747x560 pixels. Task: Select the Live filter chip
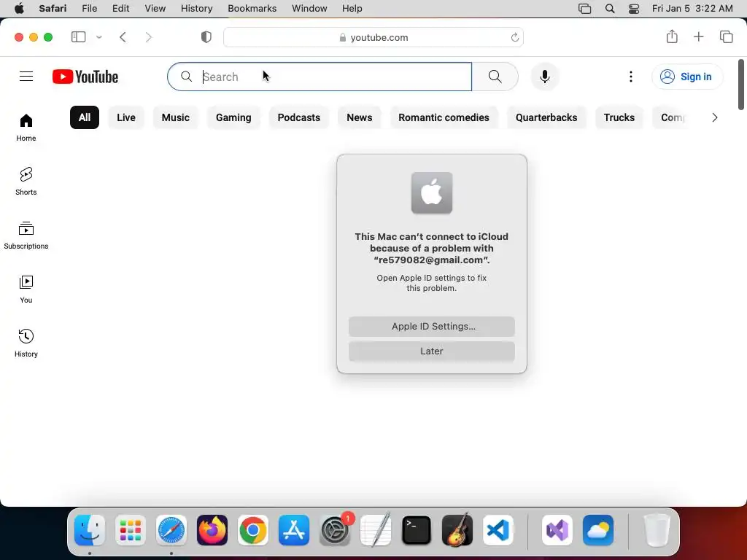click(126, 117)
